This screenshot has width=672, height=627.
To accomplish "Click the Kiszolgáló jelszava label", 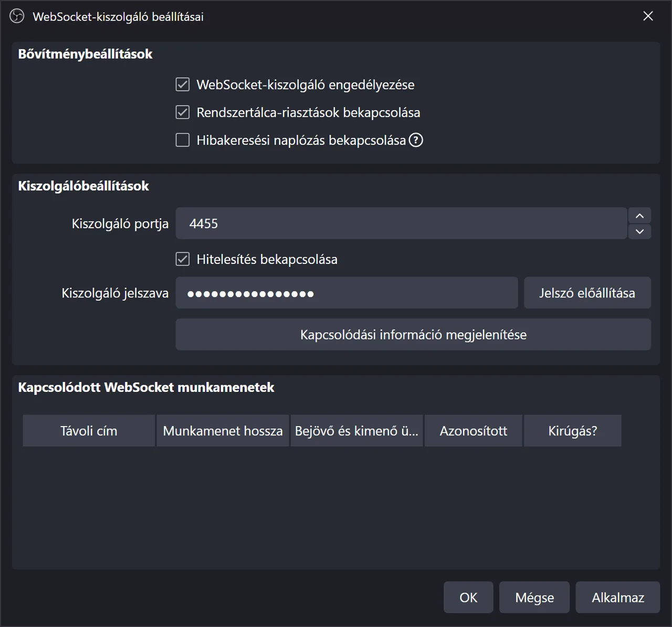I will coord(115,293).
